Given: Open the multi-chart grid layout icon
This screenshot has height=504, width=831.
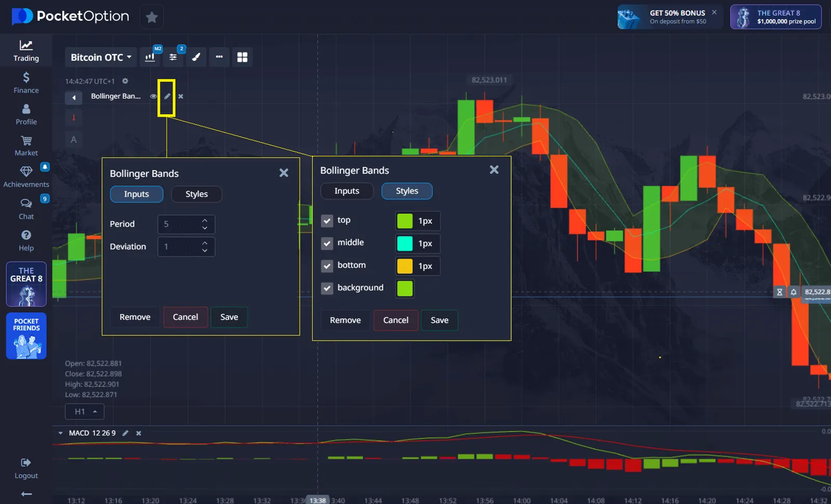Looking at the screenshot, I should [x=242, y=57].
